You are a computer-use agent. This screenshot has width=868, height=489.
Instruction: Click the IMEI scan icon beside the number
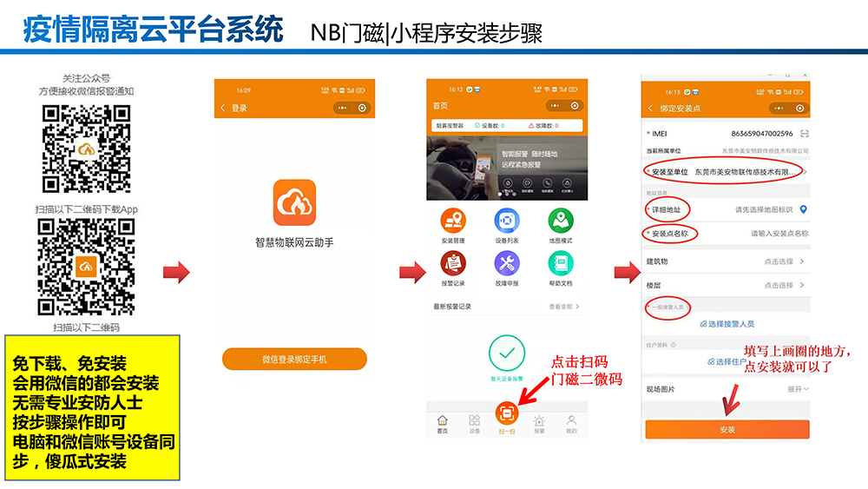pyautogui.click(x=805, y=134)
